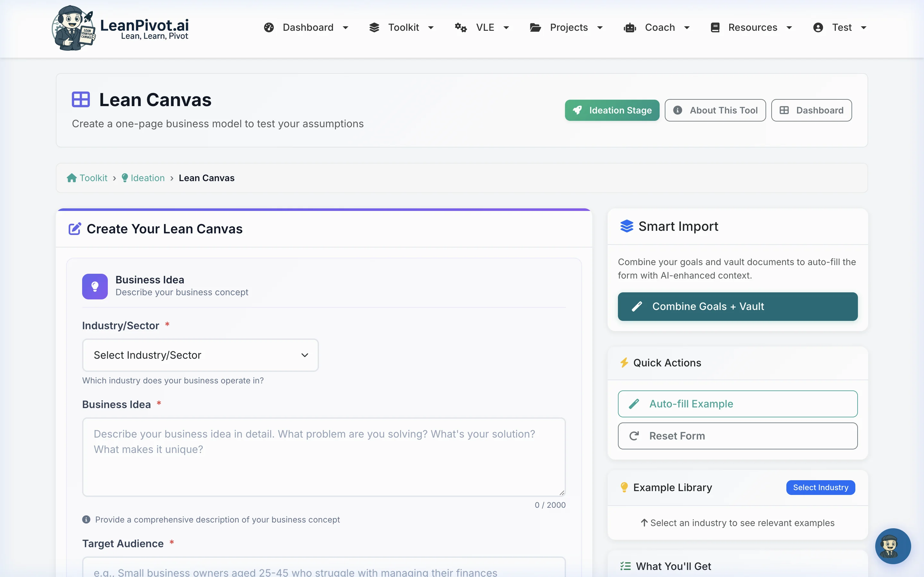
Task: Click the Example Library lightbulb icon
Action: [624, 487]
